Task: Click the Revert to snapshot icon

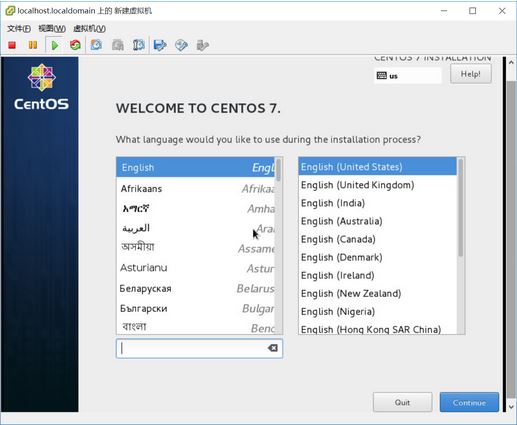Action: click(x=118, y=45)
